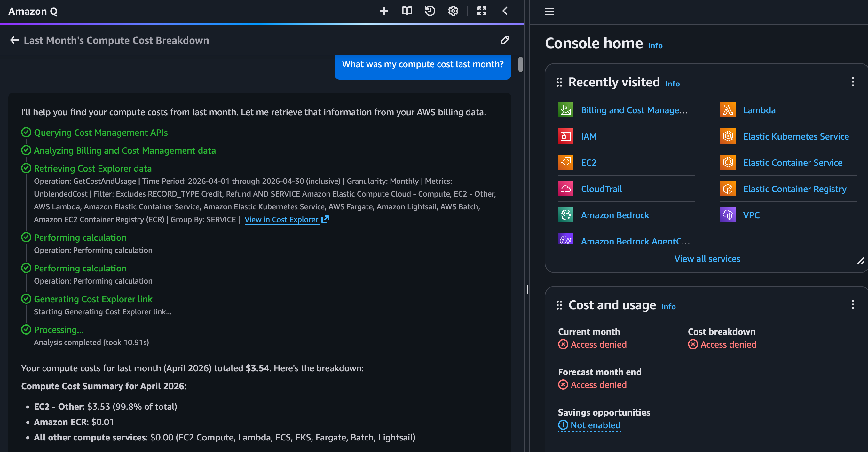Click Not enabled under Savings opportunities

(x=589, y=425)
